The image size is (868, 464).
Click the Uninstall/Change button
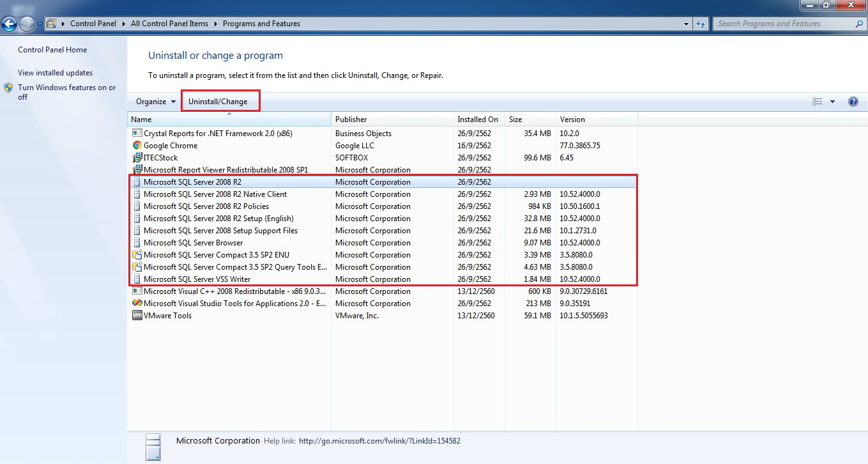(218, 102)
